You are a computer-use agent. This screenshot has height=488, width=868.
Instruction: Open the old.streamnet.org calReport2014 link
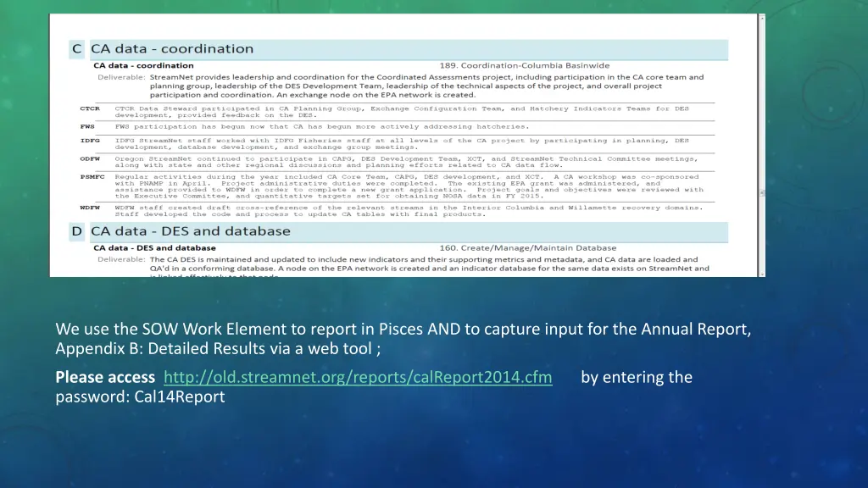pyautogui.click(x=358, y=377)
